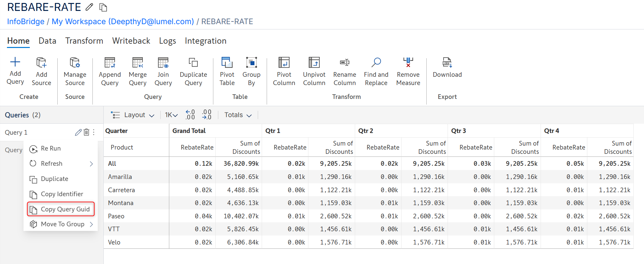
Task: Edit the REBARE-RATE title with pencil icon
Action: click(x=89, y=7)
